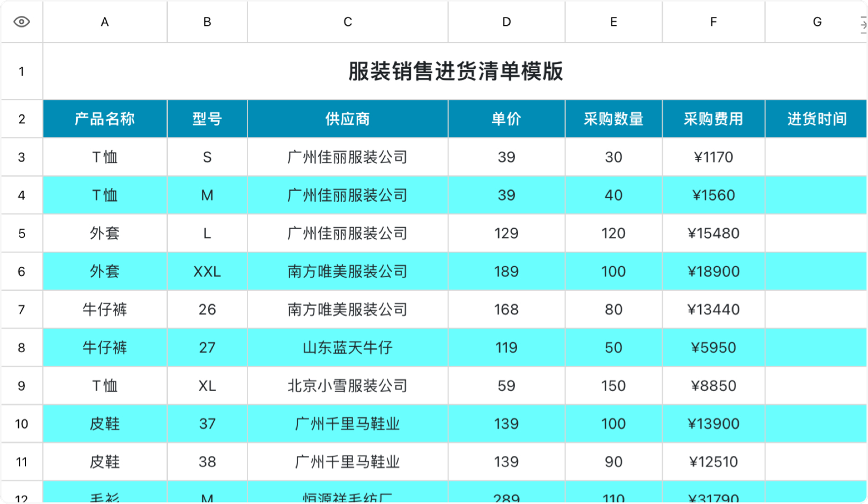
Task: Click unit price cell 129
Action: 507,233
